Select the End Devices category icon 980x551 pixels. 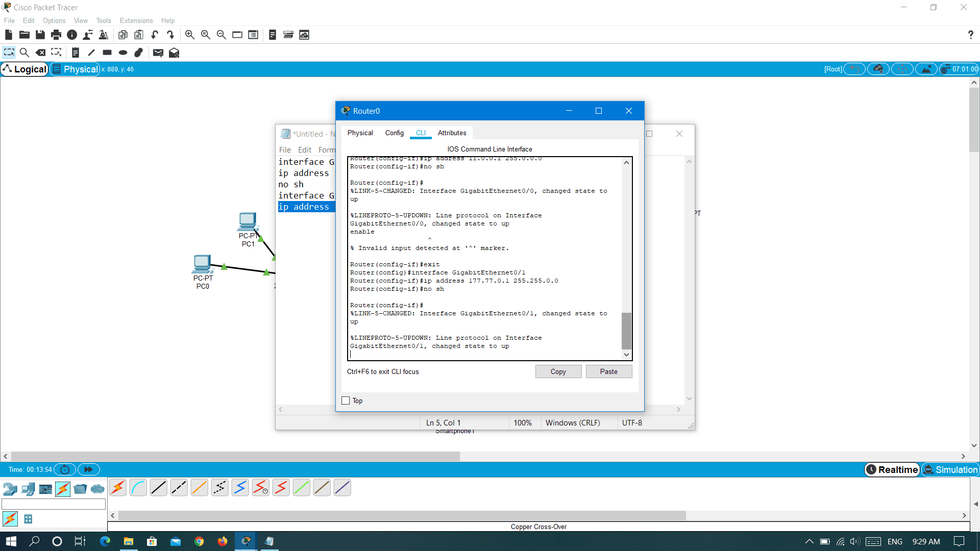(x=28, y=489)
